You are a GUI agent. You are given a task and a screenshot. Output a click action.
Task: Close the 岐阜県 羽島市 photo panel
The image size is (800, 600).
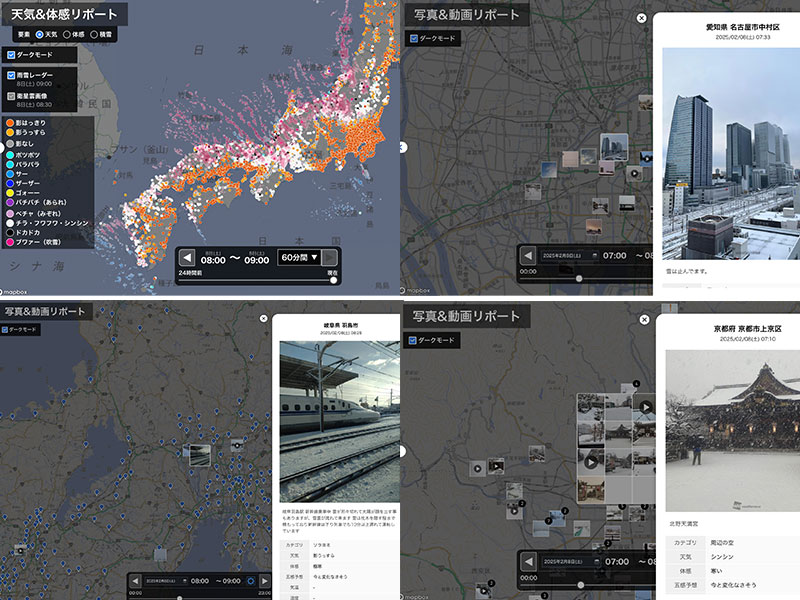[x=264, y=319]
